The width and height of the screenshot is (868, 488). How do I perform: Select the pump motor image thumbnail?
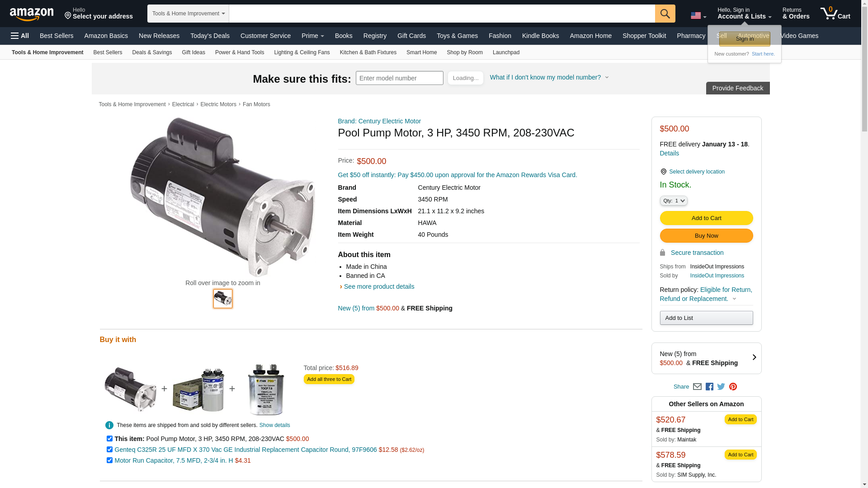tap(223, 299)
